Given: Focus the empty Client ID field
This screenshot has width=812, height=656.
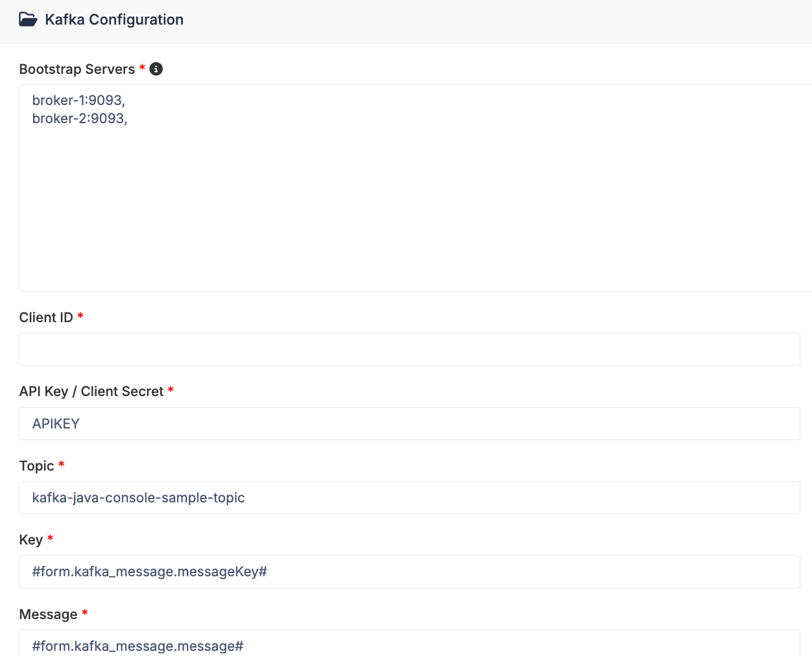Looking at the screenshot, I should click(x=409, y=349).
